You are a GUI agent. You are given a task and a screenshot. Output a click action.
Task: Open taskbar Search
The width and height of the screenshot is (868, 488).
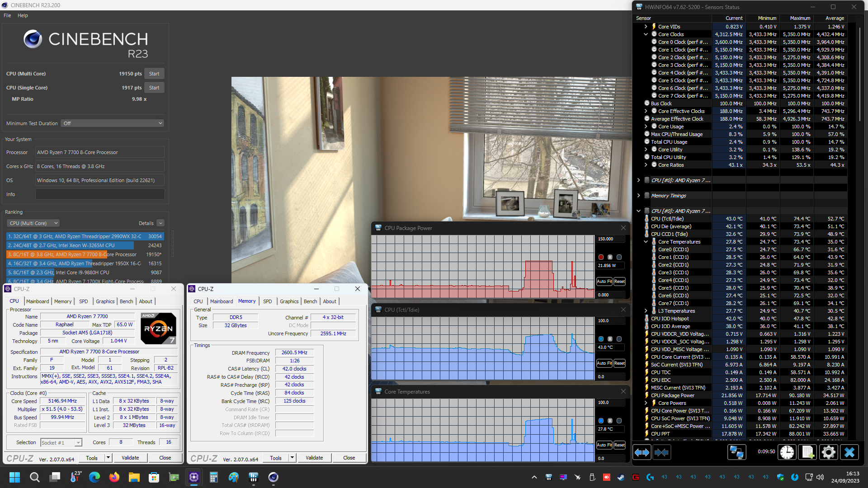(x=34, y=477)
